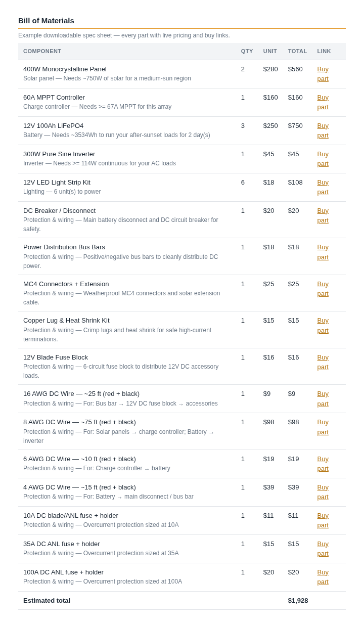
Task: Click Buy part for Copper Lug Kit
Action: coord(323,326)
